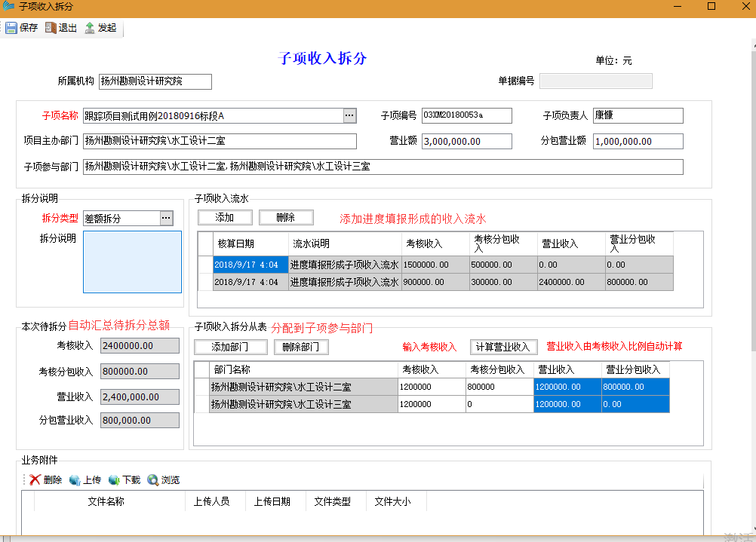
Task: Click 添加 button in 子项收入流水
Action: pos(225,218)
